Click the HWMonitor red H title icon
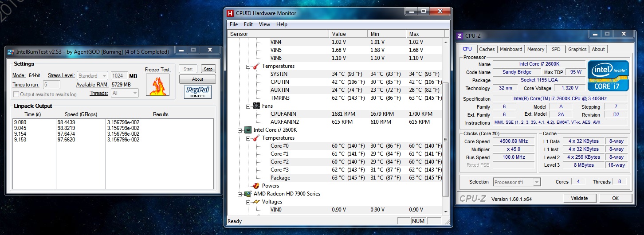Viewport: 644px width, 235px height. [230, 13]
